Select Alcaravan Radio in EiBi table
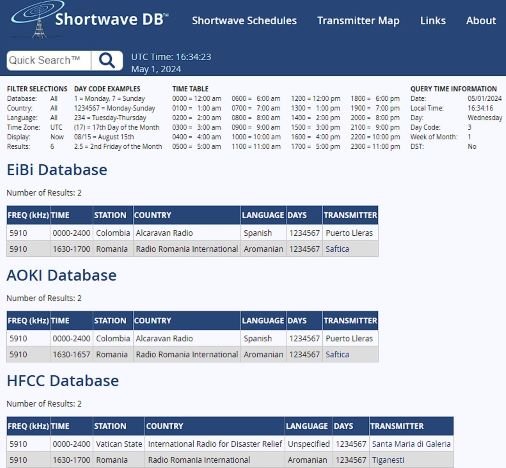 click(164, 233)
